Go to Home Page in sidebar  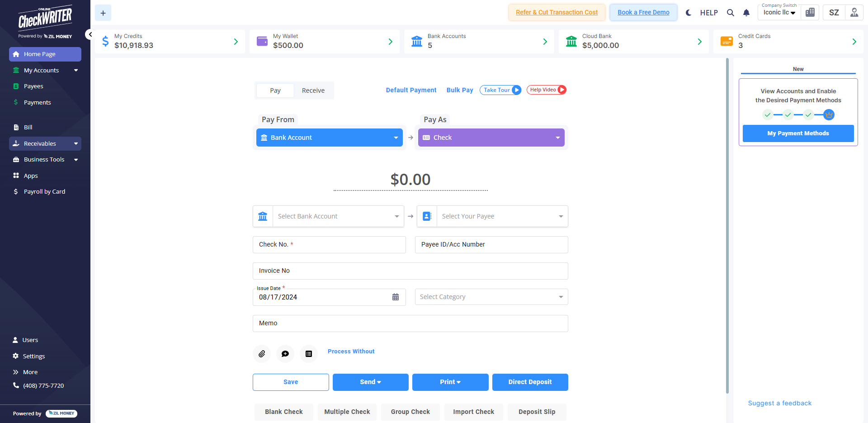(x=45, y=54)
